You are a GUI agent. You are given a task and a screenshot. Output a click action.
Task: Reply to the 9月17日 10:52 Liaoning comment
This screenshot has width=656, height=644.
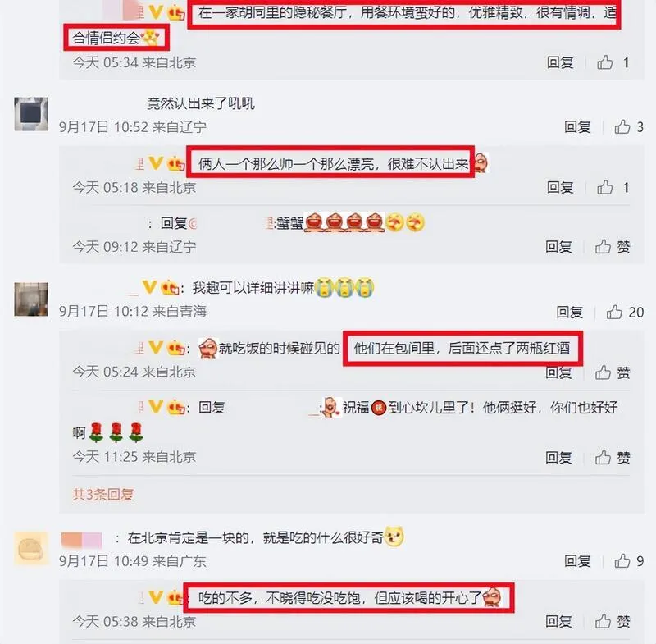pos(577,126)
